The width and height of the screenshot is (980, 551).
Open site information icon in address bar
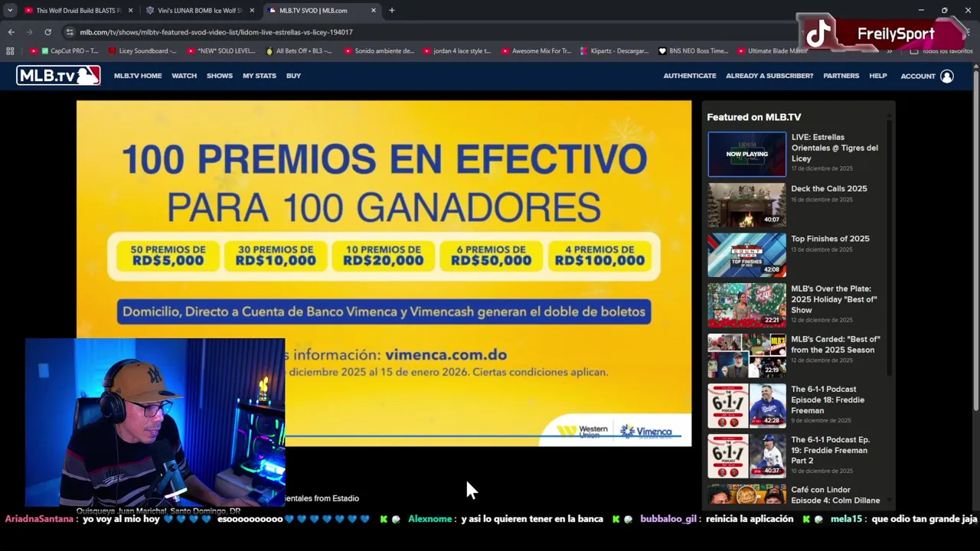[70, 32]
